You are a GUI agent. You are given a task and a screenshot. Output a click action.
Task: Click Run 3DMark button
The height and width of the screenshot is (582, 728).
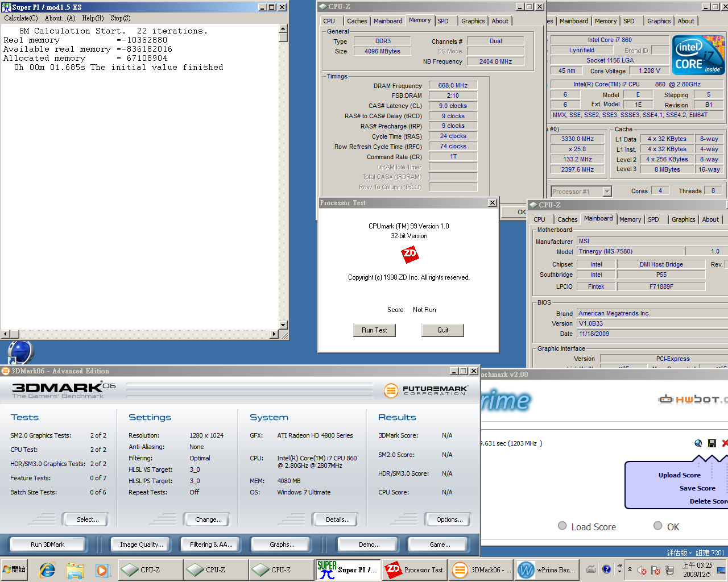(x=47, y=544)
